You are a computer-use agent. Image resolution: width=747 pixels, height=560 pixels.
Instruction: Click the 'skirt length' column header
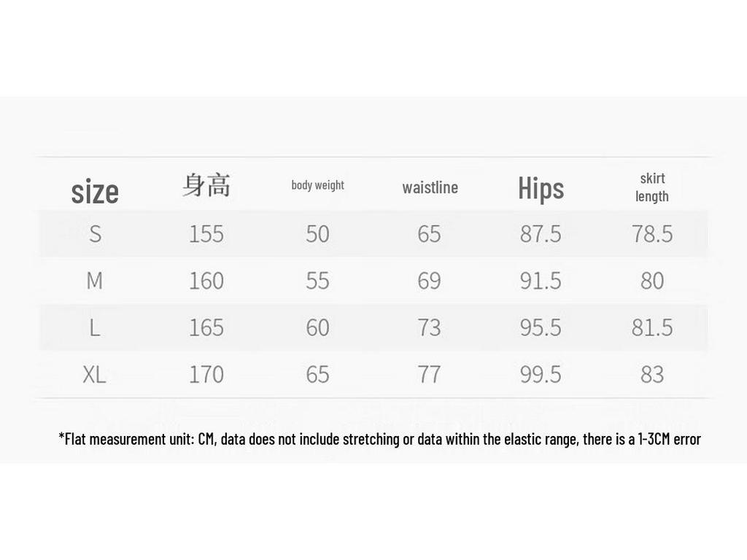[x=652, y=187]
